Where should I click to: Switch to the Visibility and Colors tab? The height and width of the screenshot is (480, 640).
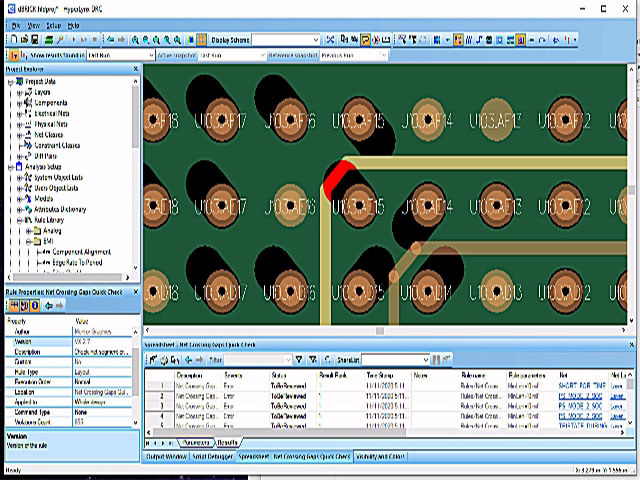pyautogui.click(x=380, y=456)
